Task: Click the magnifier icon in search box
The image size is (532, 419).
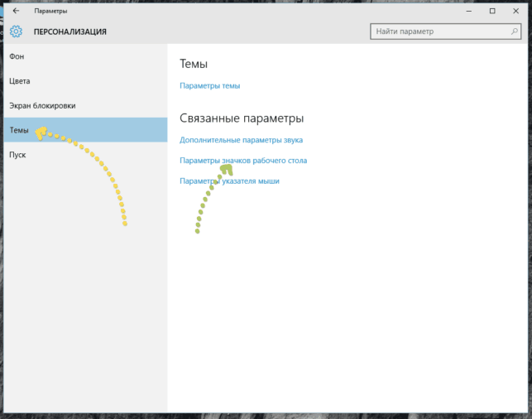Action: pyautogui.click(x=514, y=31)
